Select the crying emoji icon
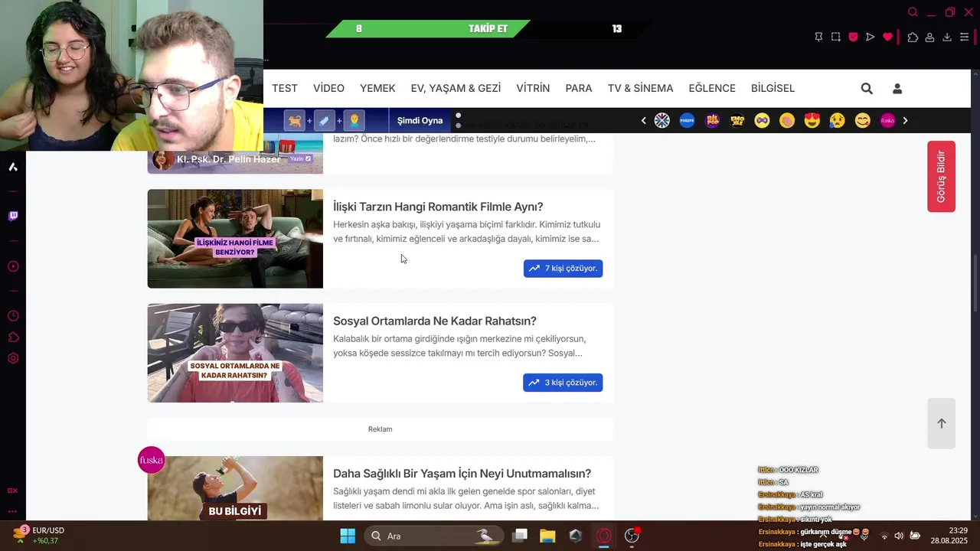Screen dimensions: 980x551 [838, 120]
